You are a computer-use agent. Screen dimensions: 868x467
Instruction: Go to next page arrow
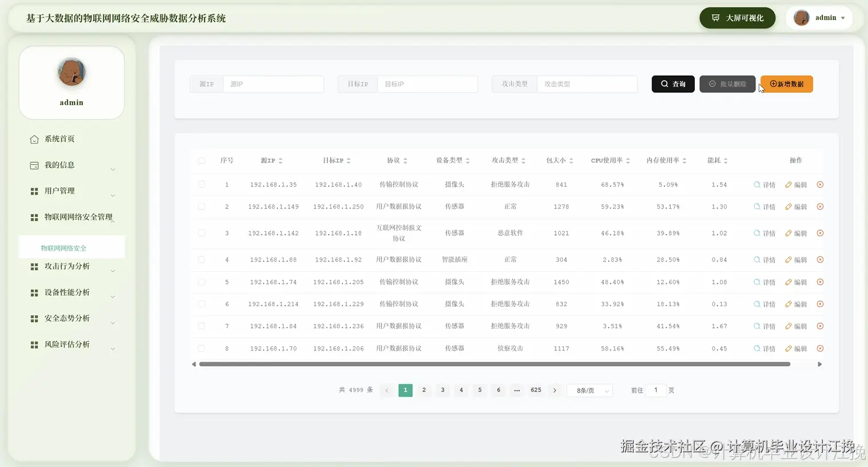point(555,390)
